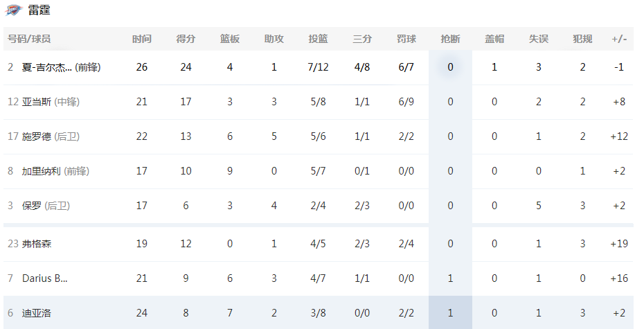
Task: Click the 助攻 column header
Action: click(x=274, y=39)
